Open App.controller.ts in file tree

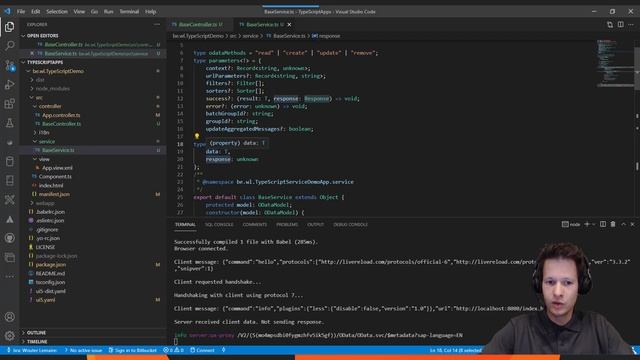(x=61, y=115)
